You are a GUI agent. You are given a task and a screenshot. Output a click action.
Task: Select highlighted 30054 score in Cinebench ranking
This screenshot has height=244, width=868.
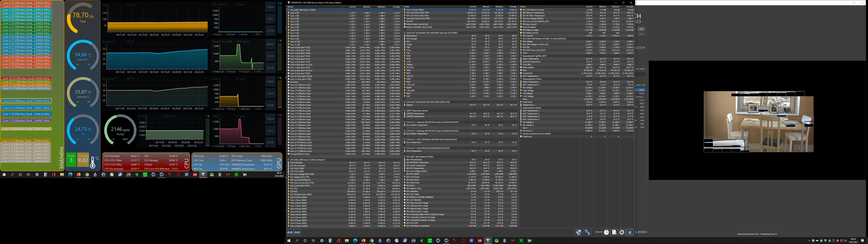click(x=640, y=90)
